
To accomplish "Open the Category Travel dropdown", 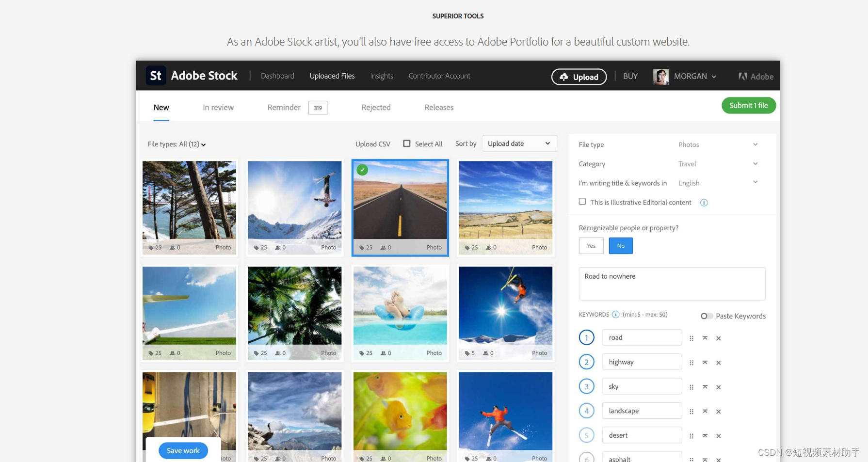I will point(718,164).
